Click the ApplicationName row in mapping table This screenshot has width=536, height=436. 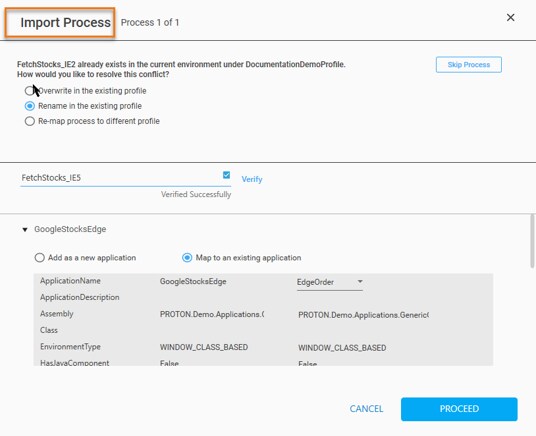263,281
